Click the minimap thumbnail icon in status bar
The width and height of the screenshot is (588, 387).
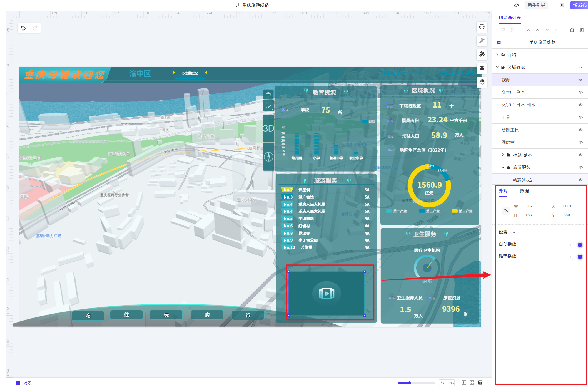point(480,383)
